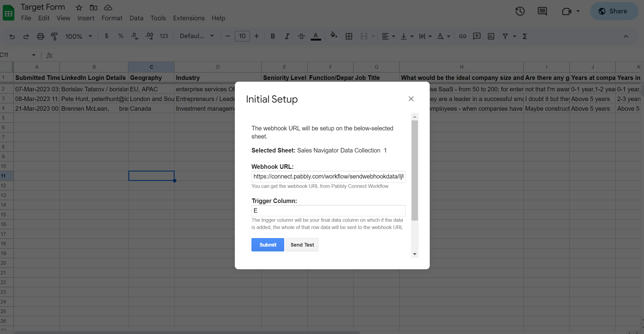644x334 pixels.
Task: Toggle strikethrough formatting
Action: pos(301,36)
